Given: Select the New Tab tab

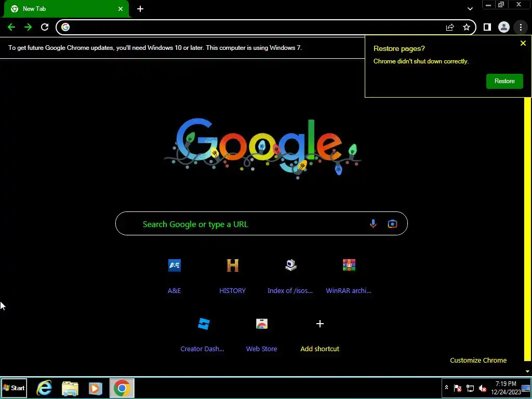Looking at the screenshot, I should [66, 9].
